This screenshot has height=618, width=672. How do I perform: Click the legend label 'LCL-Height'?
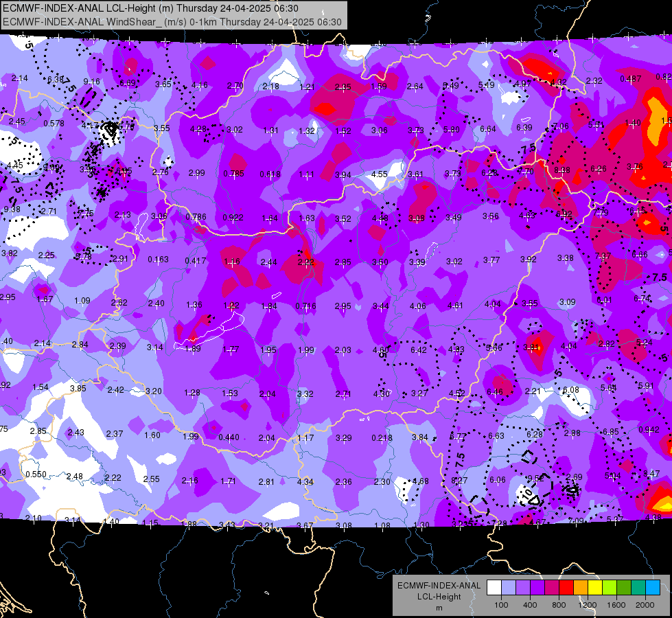tap(439, 597)
